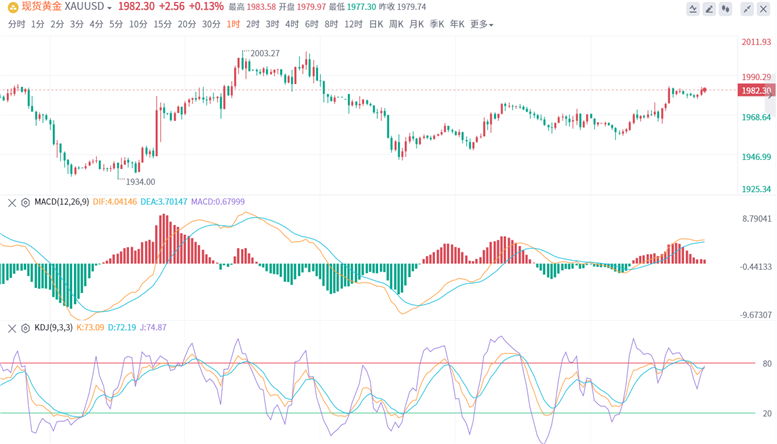Click the 30分 interval button
The image size is (777, 444).
click(211, 24)
